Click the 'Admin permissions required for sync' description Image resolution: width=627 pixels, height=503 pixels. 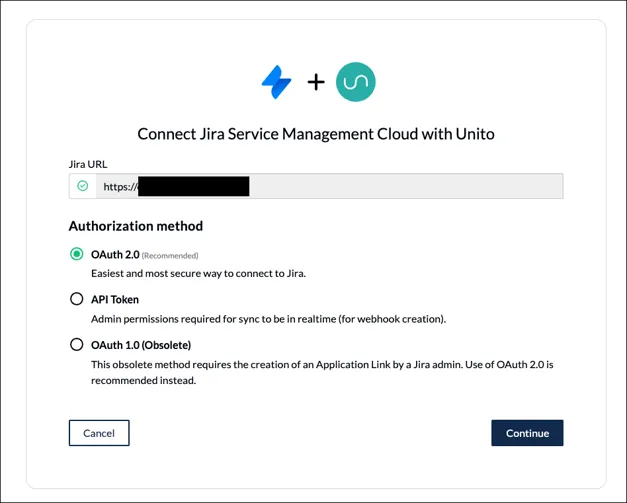[268, 319]
